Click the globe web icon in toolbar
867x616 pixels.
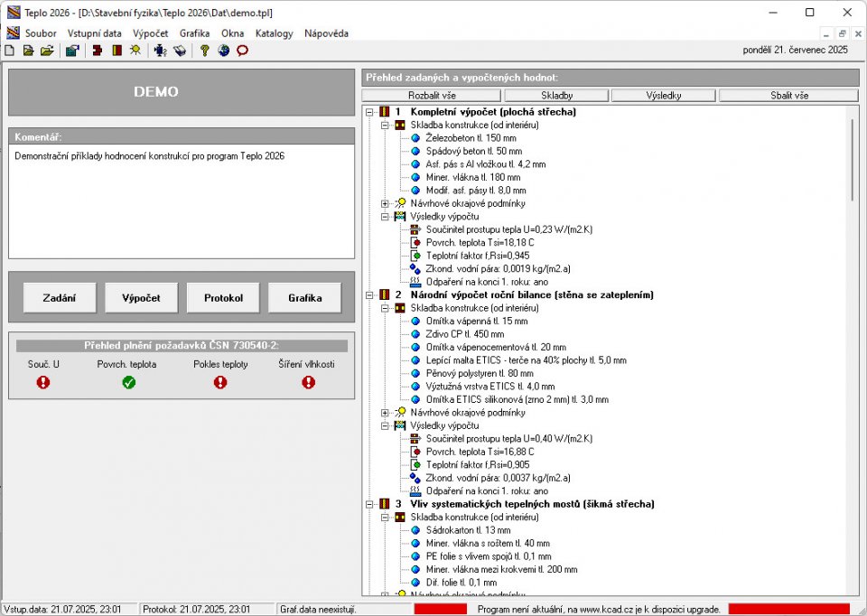[x=223, y=51]
